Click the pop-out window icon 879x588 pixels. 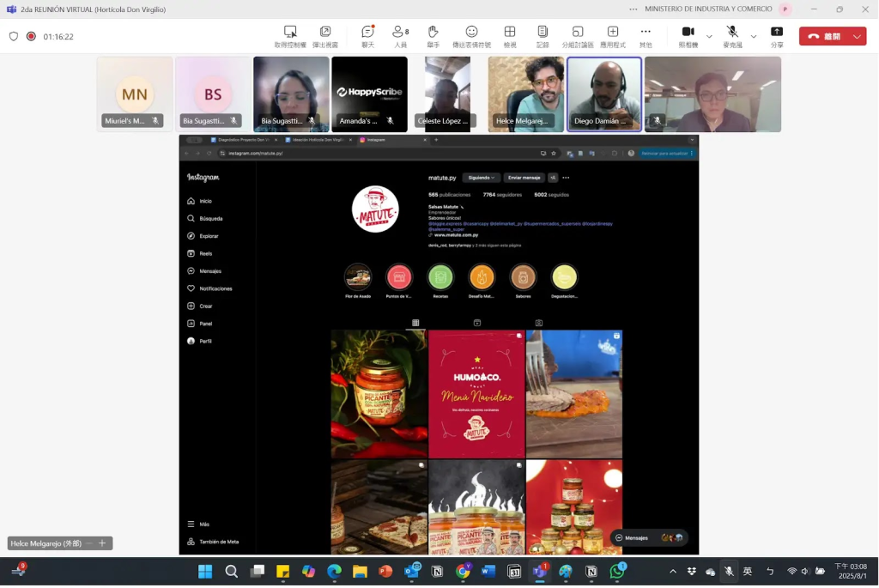(x=324, y=36)
